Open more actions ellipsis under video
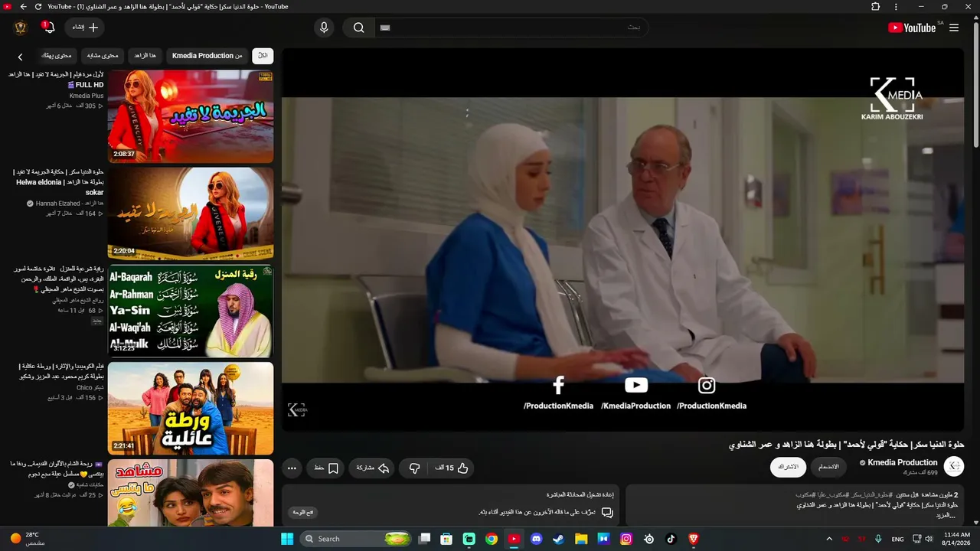The height and width of the screenshot is (551, 980). point(292,468)
